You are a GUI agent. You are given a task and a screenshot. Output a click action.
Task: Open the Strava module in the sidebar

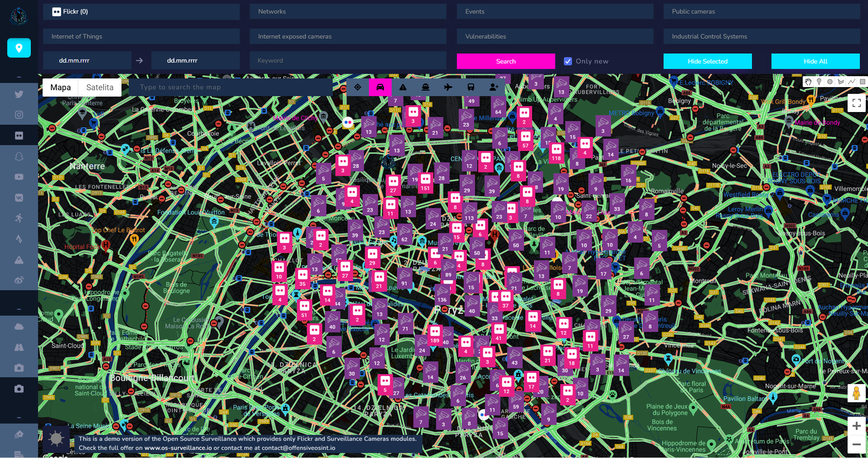click(19, 239)
